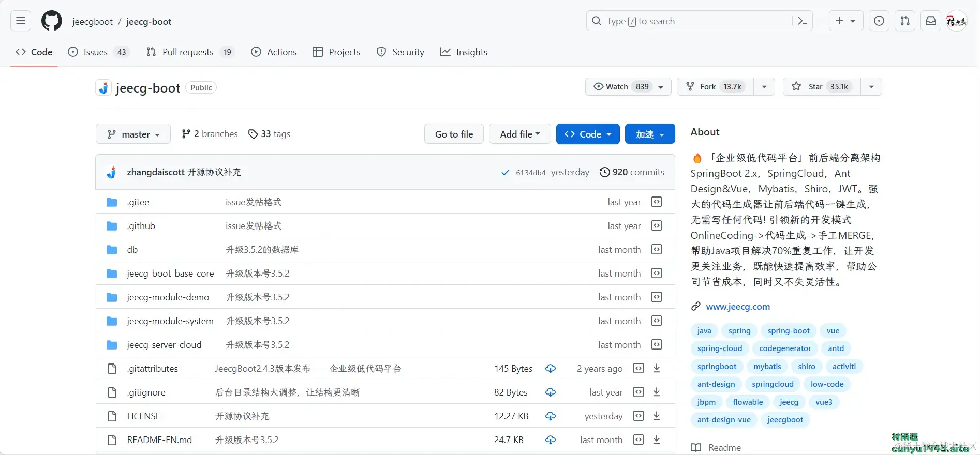Viewport: 980px width, 455px height.
Task: Click cloud download icon for README-EN.md
Action: pos(551,439)
